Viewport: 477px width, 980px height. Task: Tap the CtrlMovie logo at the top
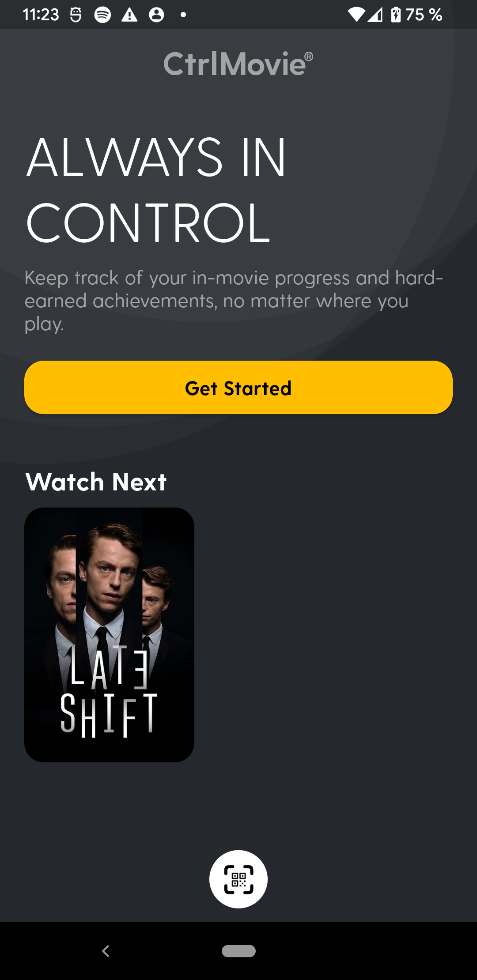tap(238, 64)
